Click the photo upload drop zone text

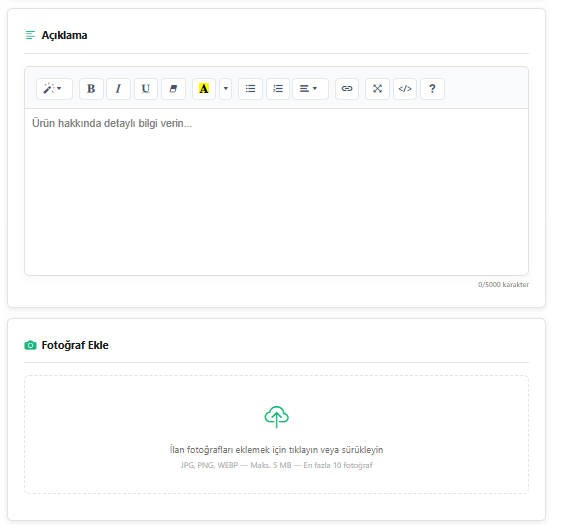tap(276, 450)
